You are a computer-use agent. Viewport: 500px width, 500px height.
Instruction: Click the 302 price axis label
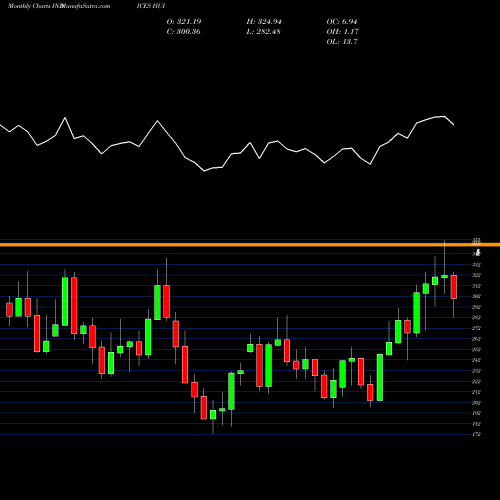click(x=476, y=296)
